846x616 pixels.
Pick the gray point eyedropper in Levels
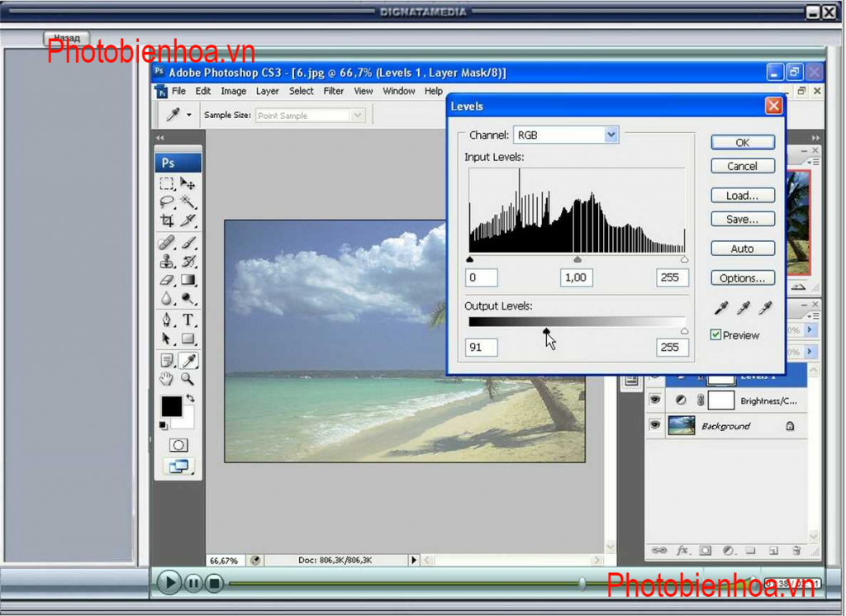743,308
